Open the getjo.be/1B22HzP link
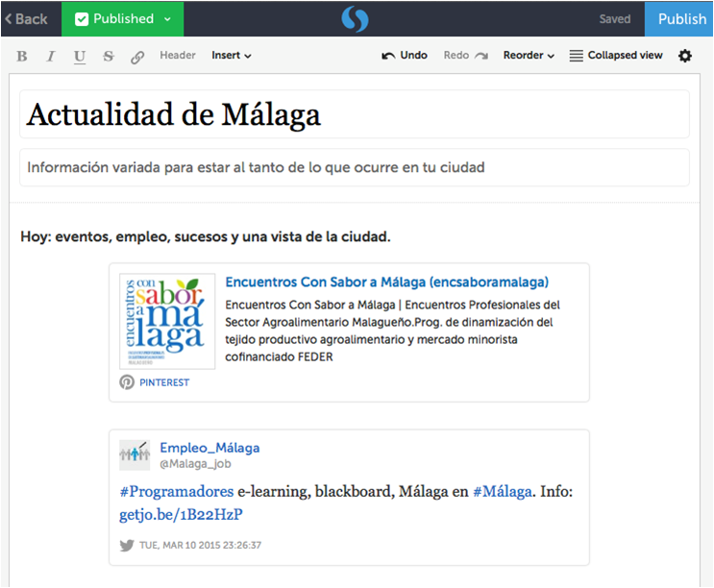This screenshot has width=714, height=588. pyautogui.click(x=181, y=514)
